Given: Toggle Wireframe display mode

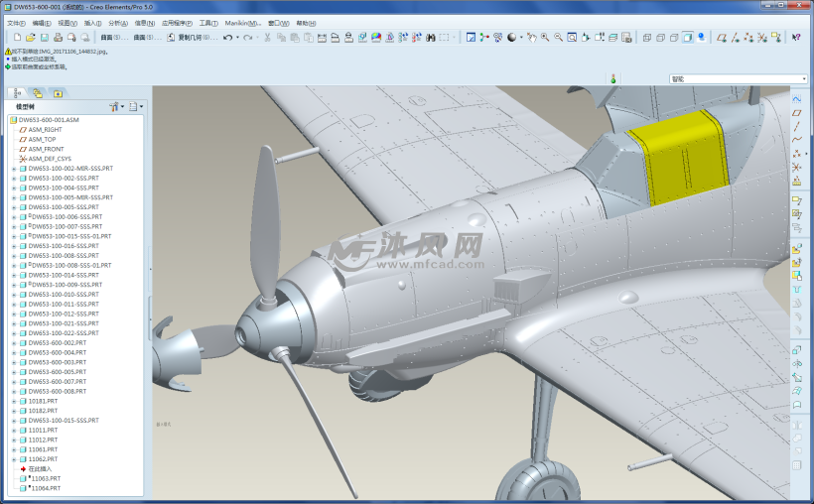Looking at the screenshot, I should [647, 38].
